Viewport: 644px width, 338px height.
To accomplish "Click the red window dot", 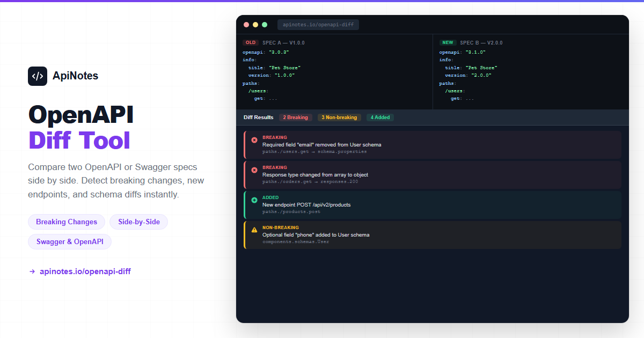I will click(246, 25).
